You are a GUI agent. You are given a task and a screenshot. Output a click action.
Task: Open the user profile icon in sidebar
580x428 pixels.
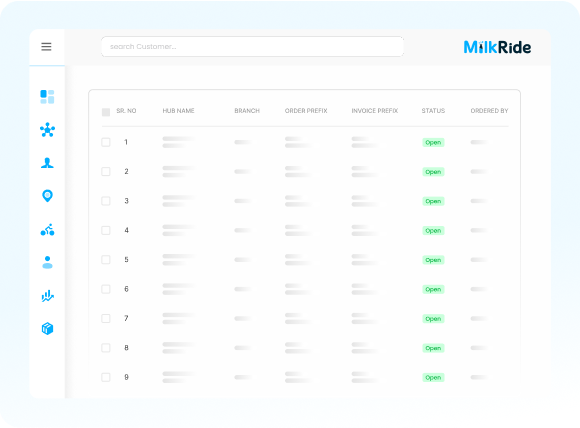click(x=47, y=262)
